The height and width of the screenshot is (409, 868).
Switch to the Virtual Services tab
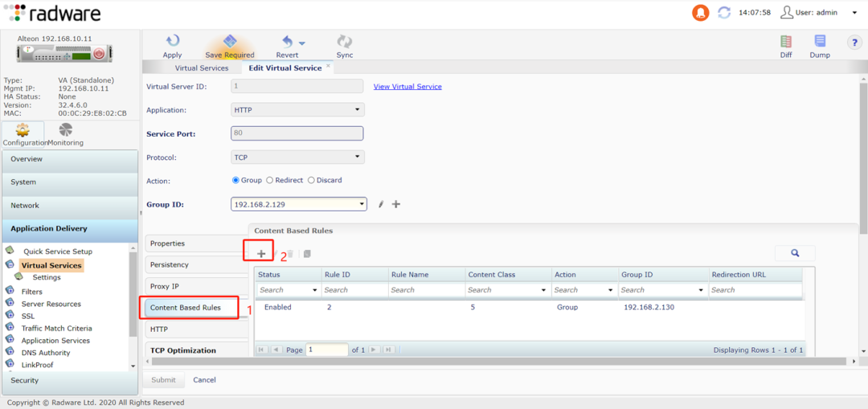point(202,68)
